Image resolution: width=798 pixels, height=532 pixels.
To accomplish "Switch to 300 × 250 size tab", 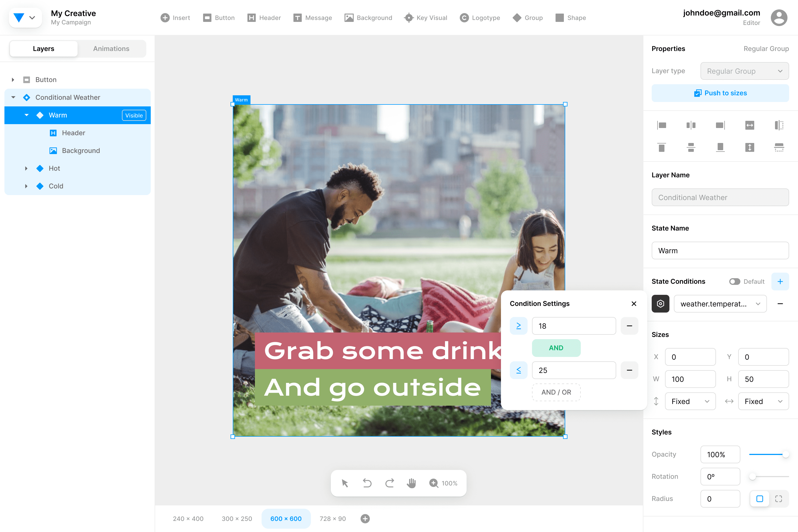I will click(237, 518).
